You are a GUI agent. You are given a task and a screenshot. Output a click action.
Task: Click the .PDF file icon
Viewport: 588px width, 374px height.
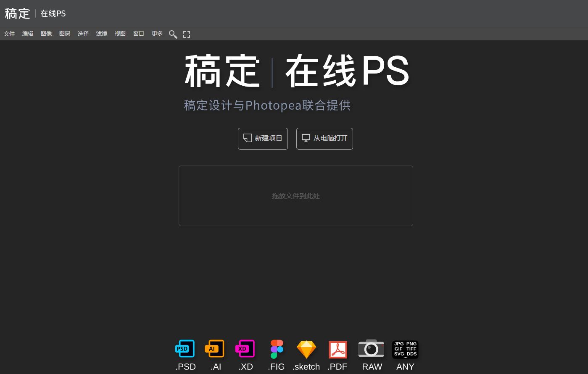pos(338,349)
